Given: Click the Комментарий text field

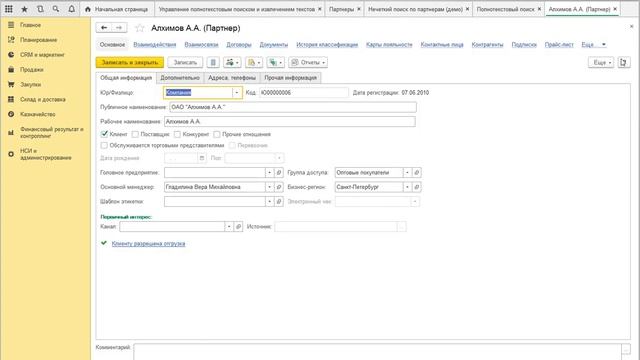Looking at the screenshot, I should click(x=378, y=351).
